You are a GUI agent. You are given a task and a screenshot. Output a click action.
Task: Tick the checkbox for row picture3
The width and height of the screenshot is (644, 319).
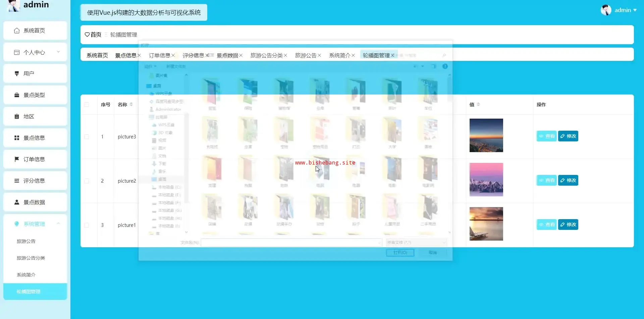[x=87, y=137]
